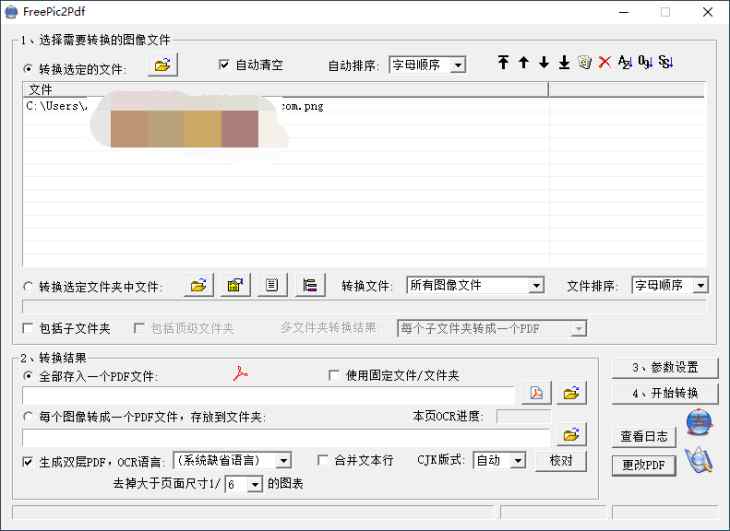The image size is (730, 531).
Task: Delete selected file with red X icon
Action: coord(605,62)
